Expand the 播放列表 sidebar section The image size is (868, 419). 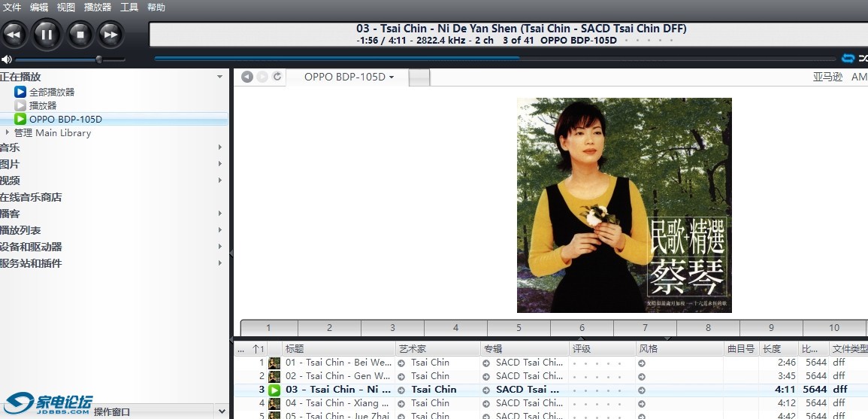pyautogui.click(x=219, y=230)
